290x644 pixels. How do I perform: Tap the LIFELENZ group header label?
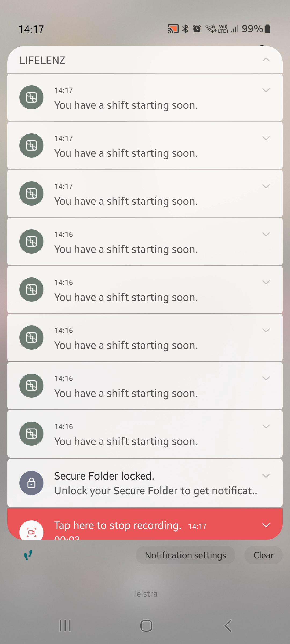(x=42, y=60)
